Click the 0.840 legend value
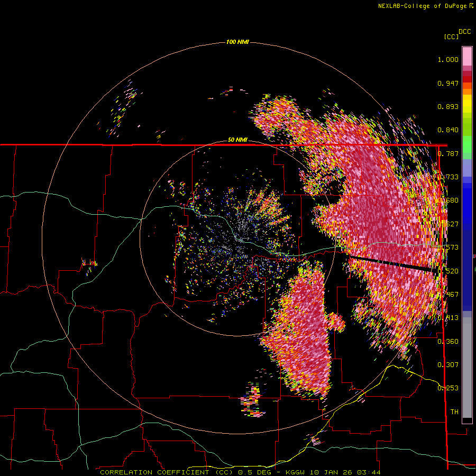476x476 pixels. (x=448, y=130)
